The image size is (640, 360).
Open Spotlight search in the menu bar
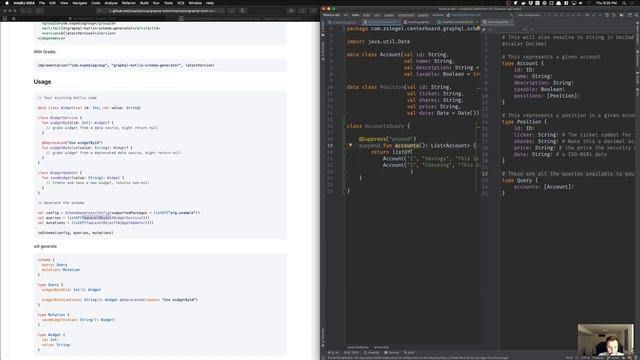(x=624, y=3)
